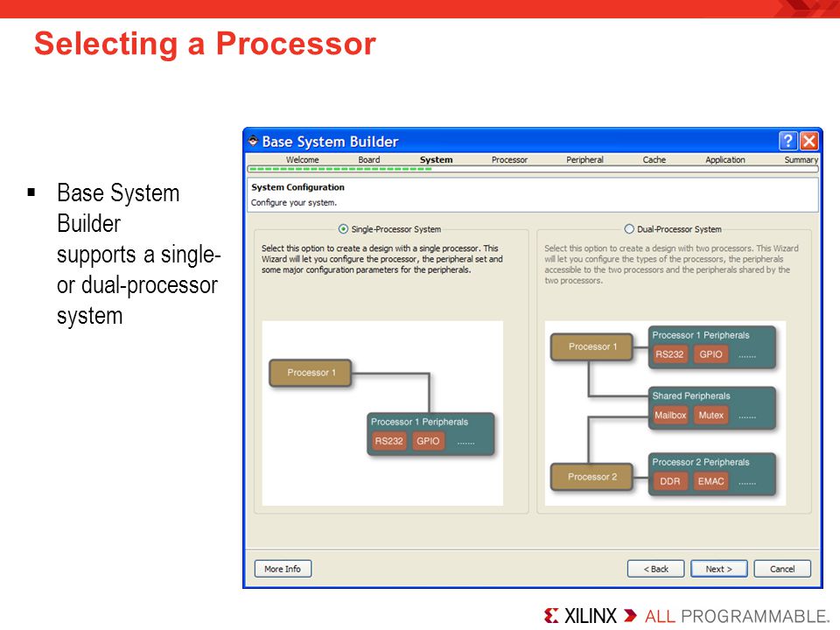Click the EMAC block in Processor 2 Peripherals
The height and width of the screenshot is (630, 840).
[710, 481]
